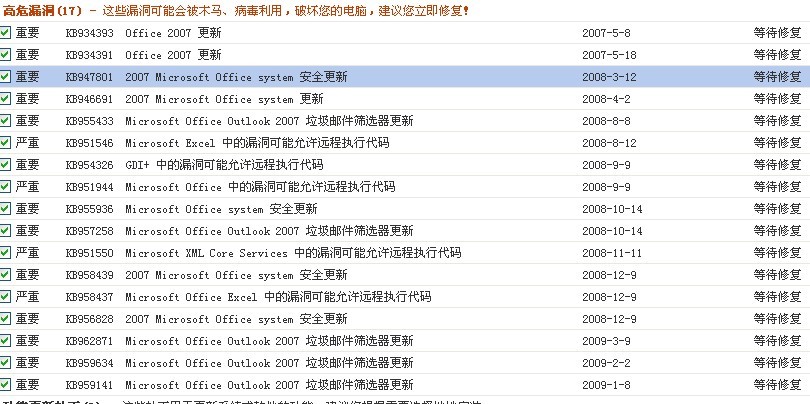
Task: Toggle the KB951944 checkbox
Action: pos(5,187)
